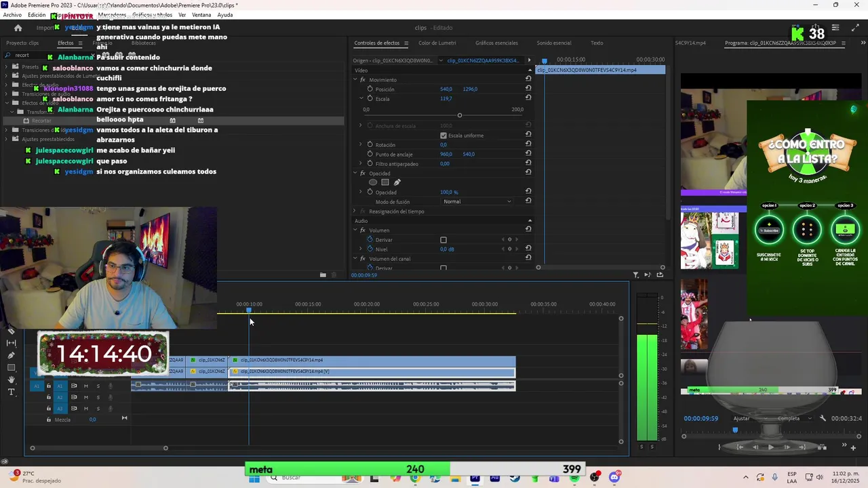Mute audio track A1
The height and width of the screenshot is (488, 868).
[x=85, y=386]
